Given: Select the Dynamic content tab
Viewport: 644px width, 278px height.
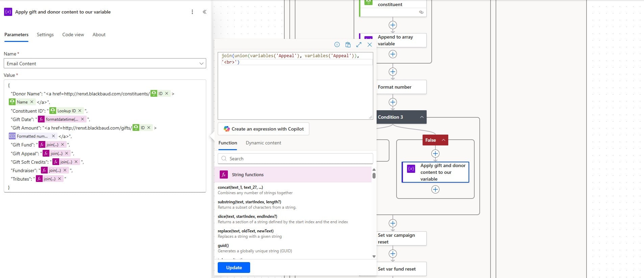Looking at the screenshot, I should pos(263,143).
